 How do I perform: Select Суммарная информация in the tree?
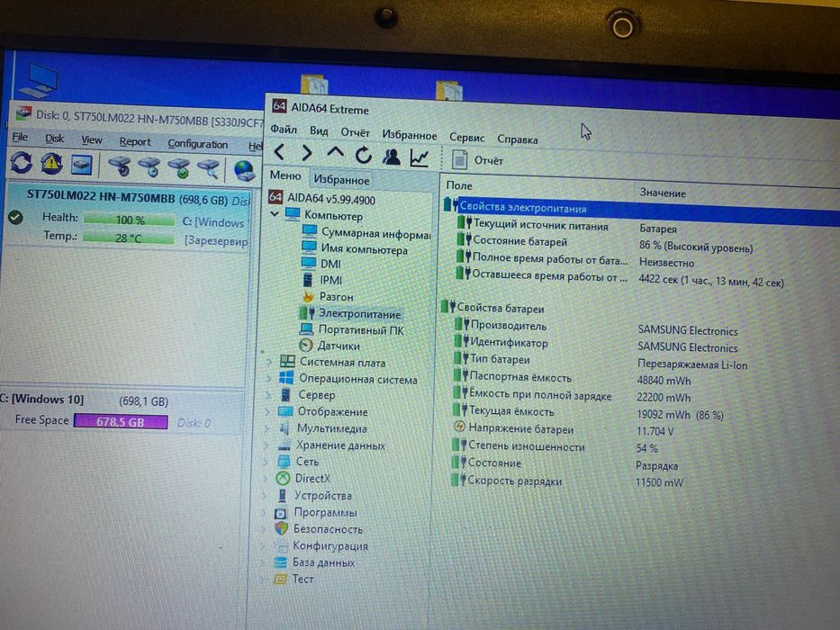[x=366, y=232]
